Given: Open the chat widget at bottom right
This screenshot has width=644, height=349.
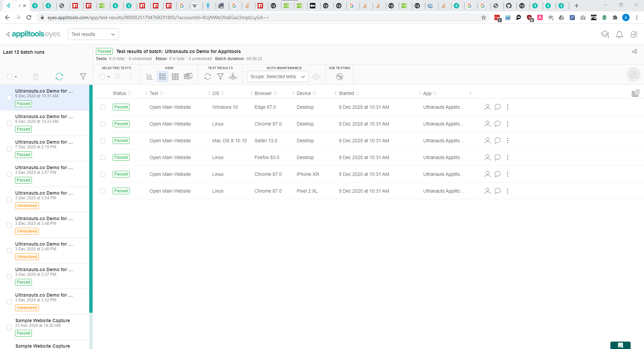Looking at the screenshot, I should pyautogui.click(x=621, y=345).
